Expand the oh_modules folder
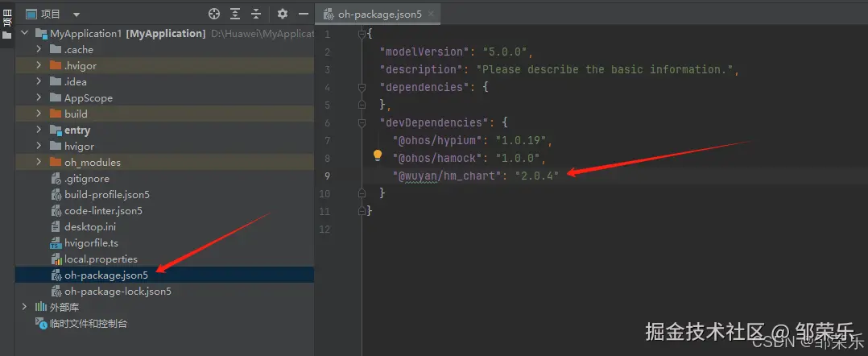The image size is (868, 356). pyautogui.click(x=39, y=162)
